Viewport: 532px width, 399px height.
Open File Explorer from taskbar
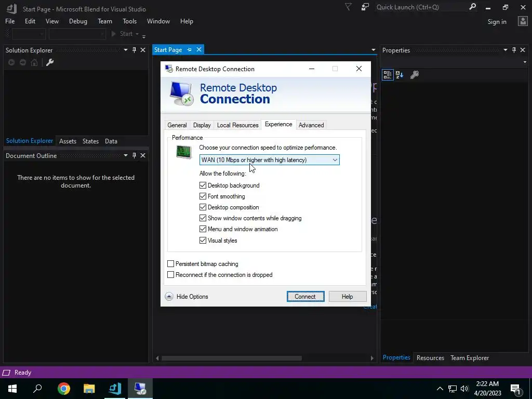[x=89, y=389]
